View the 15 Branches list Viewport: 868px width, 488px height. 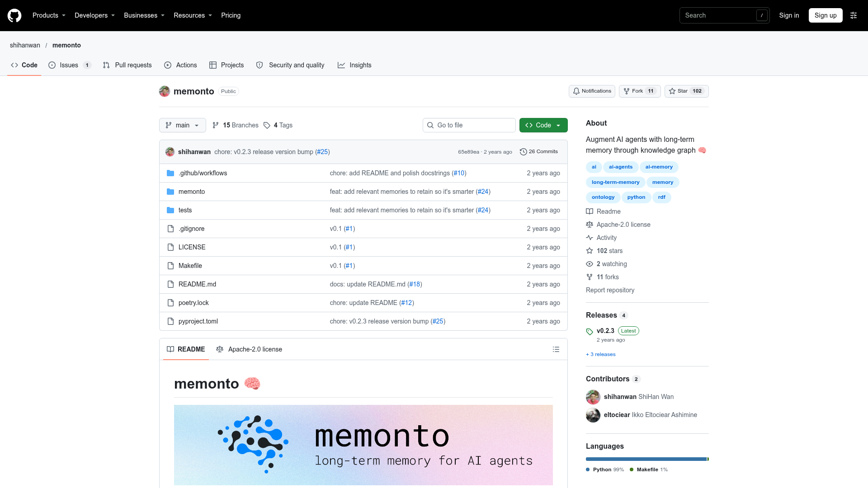(236, 125)
